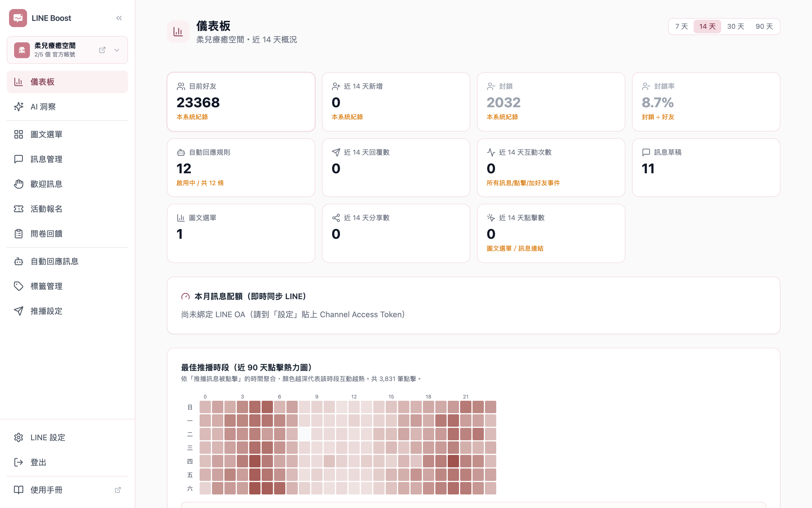The width and height of the screenshot is (812, 508).
Task: Click the 自動回應訊息 robot icon
Action: 18,261
